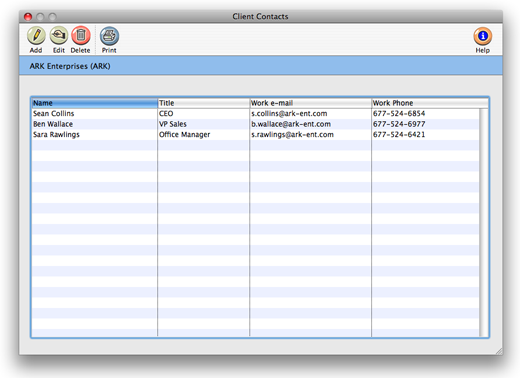Close the Client Contacts window

[x=28, y=16]
